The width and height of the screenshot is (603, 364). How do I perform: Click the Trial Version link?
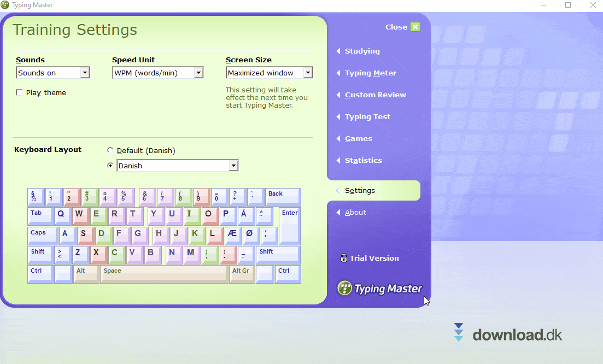[374, 259]
